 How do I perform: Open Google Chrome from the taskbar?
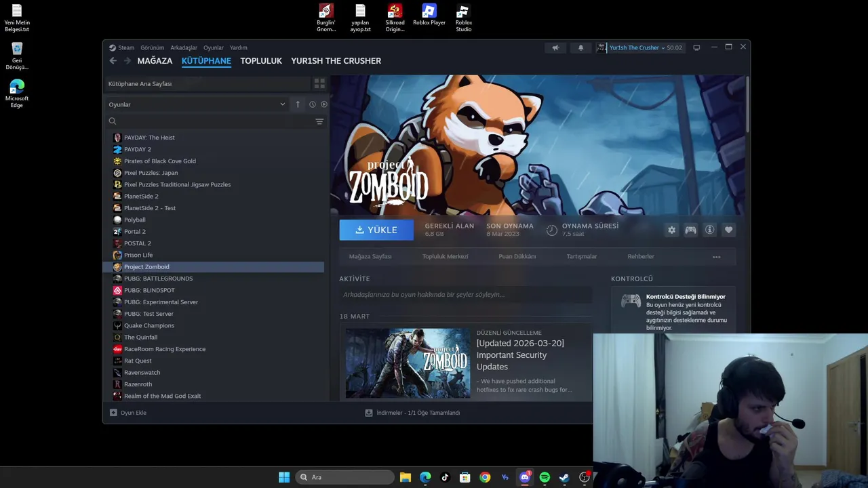click(x=485, y=477)
